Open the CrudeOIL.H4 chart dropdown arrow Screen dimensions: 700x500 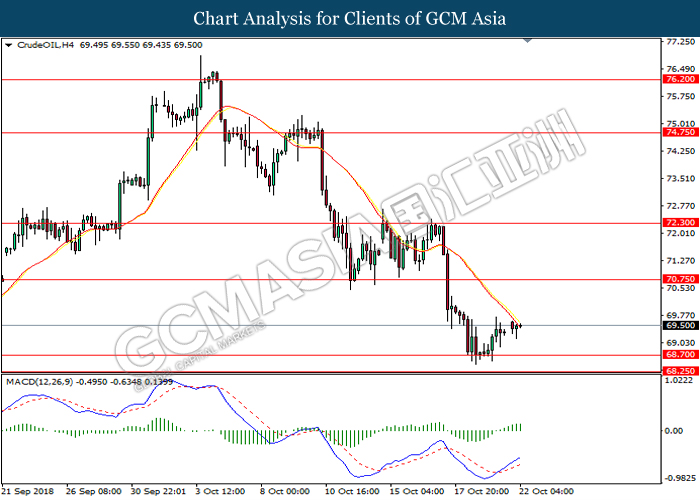pyautogui.click(x=9, y=45)
